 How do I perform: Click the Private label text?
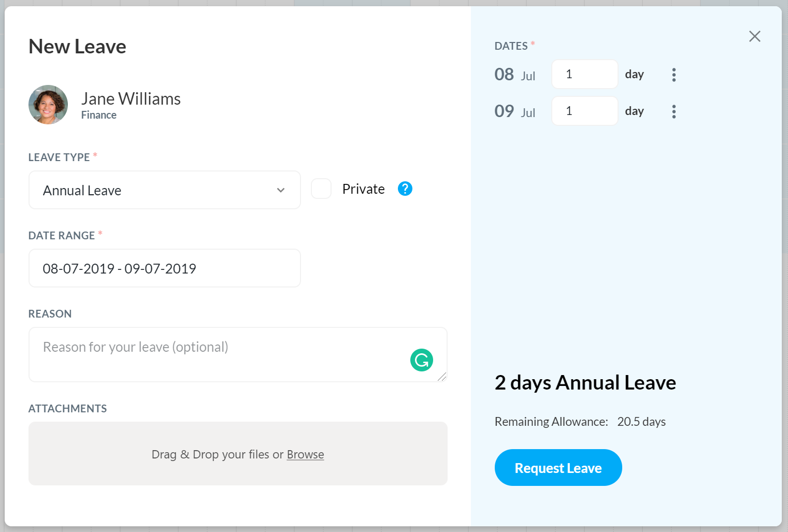click(x=363, y=189)
